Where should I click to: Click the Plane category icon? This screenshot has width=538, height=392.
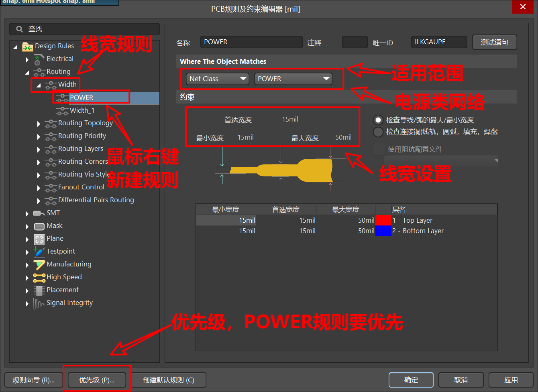(39, 239)
